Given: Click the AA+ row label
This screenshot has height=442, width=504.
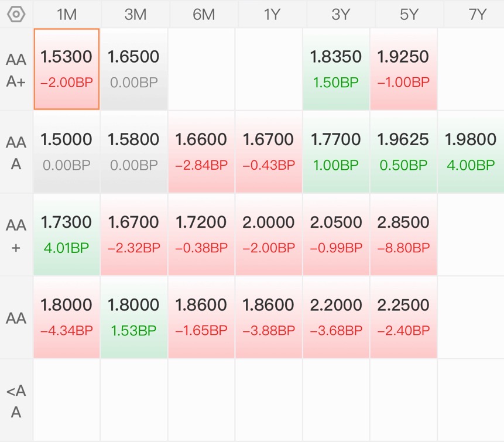Looking at the screenshot, I should (x=16, y=235).
